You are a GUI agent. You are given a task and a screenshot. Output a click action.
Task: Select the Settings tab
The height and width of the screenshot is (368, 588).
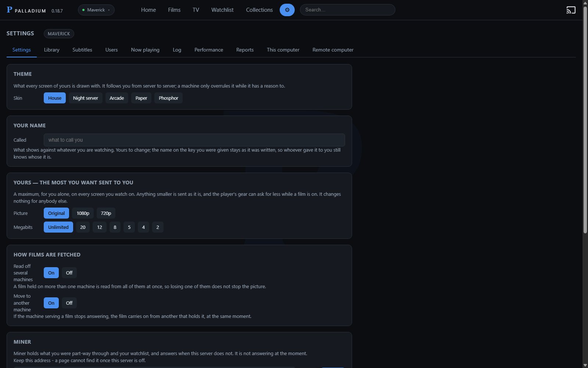[22, 50]
